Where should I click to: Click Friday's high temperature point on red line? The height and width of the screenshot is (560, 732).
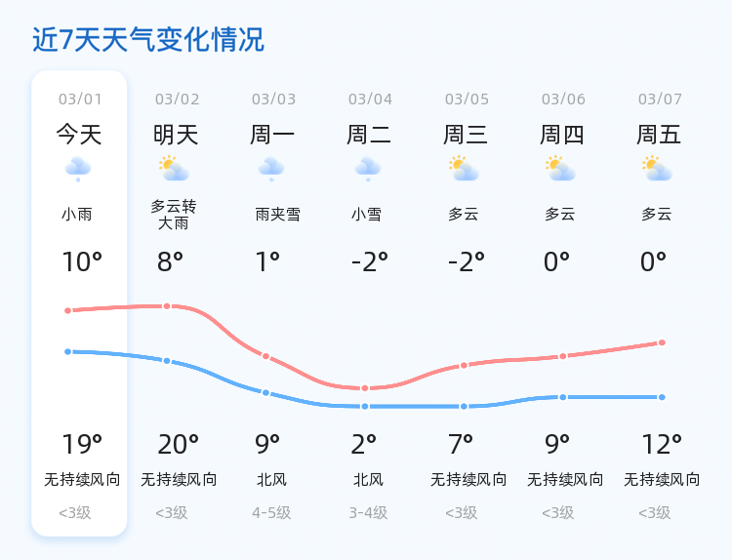pos(662,342)
